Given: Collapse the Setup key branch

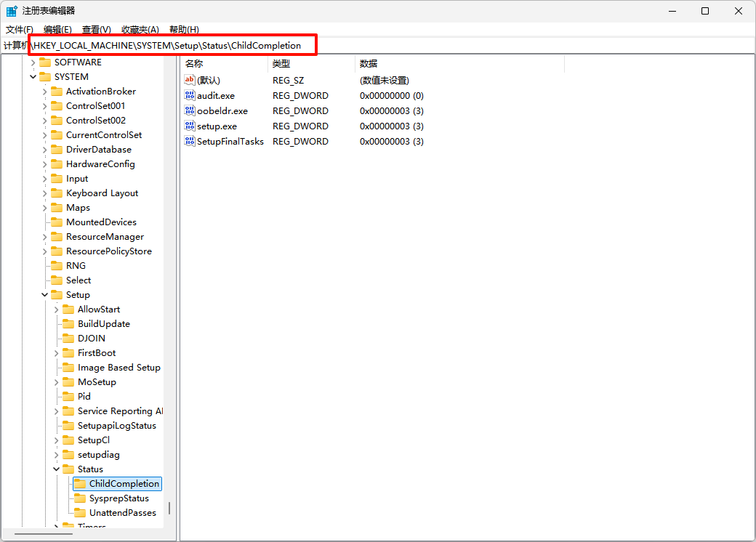Looking at the screenshot, I should 45,295.
